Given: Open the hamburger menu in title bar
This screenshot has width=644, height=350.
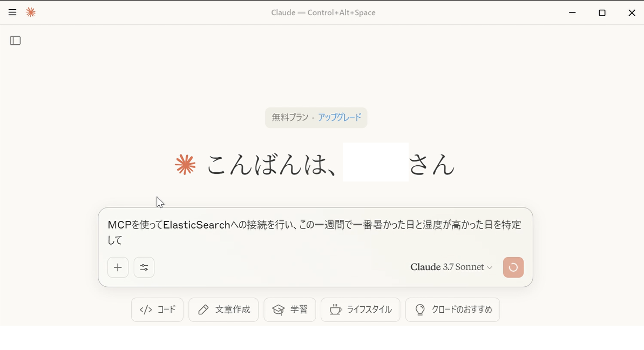Looking at the screenshot, I should coord(12,12).
